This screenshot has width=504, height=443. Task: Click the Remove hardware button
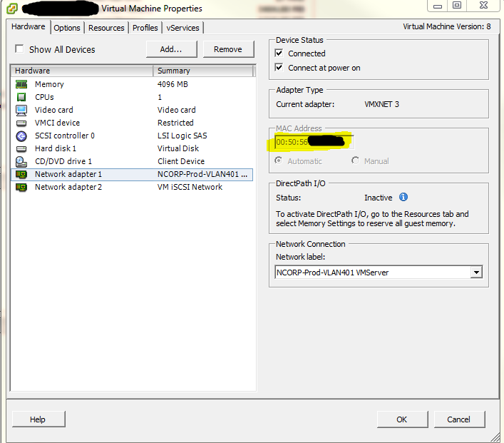click(227, 49)
